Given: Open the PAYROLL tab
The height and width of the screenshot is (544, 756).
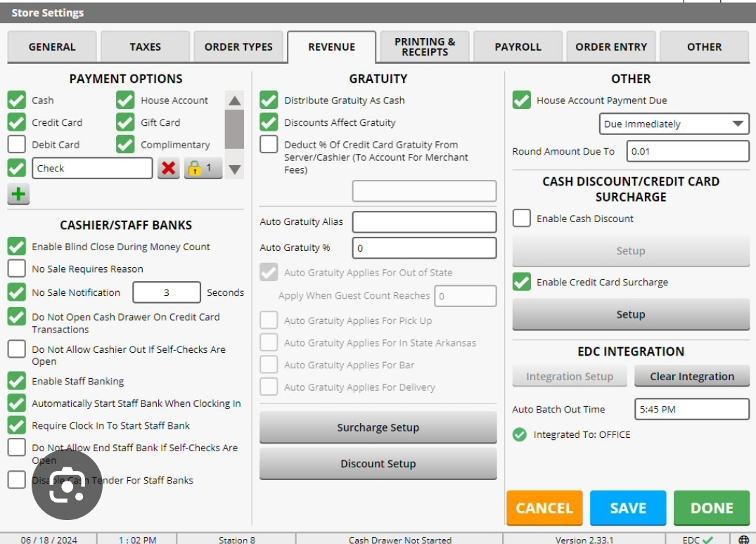Looking at the screenshot, I should [x=518, y=47].
